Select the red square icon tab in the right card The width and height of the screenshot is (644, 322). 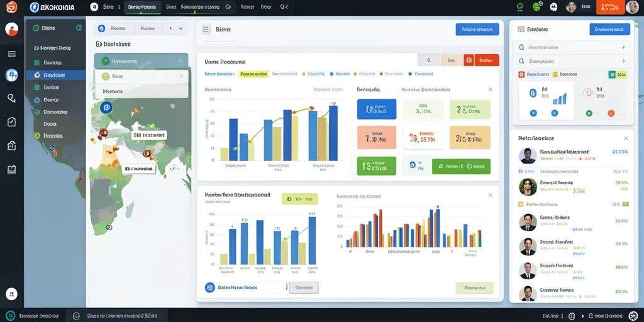533,75
